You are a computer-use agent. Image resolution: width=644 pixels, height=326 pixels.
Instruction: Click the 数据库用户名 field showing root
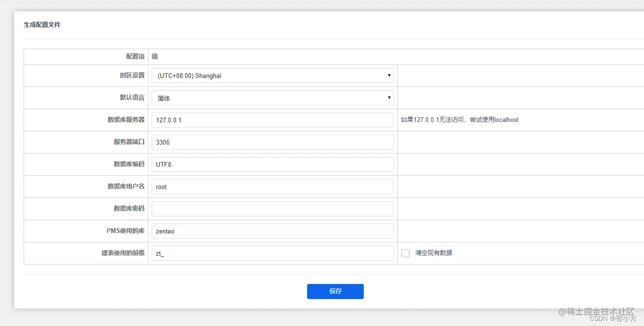[273, 187]
